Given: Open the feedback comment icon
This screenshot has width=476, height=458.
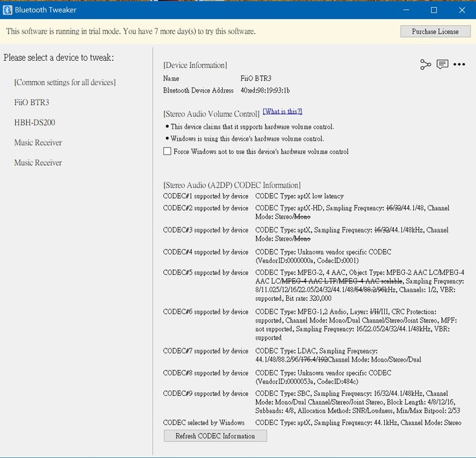Looking at the screenshot, I should 442,64.
